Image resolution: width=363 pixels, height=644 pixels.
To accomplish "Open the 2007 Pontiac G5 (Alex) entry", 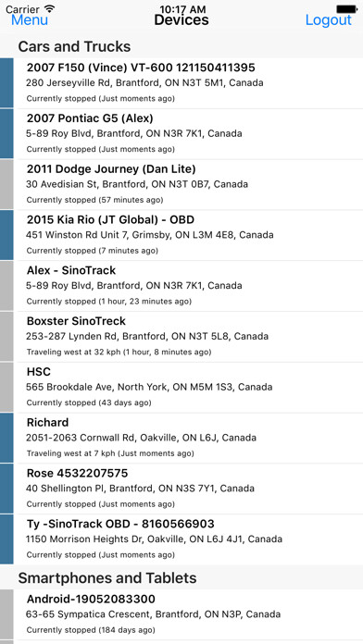I will click(181, 133).
